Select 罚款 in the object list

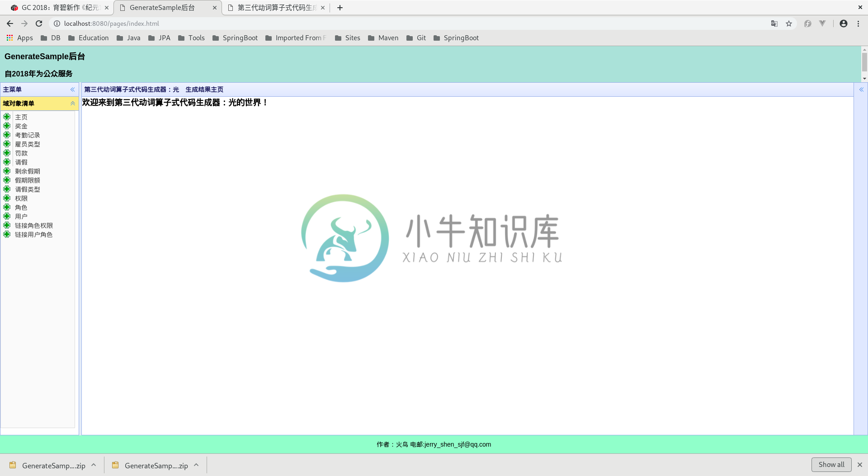tap(21, 153)
